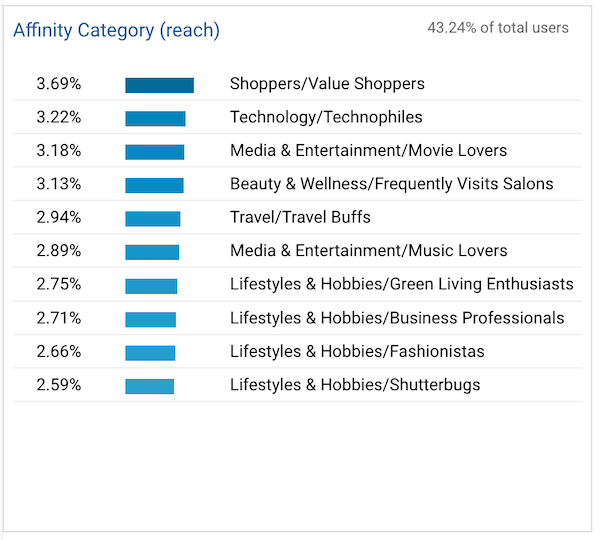
Task: Open Lifestyles & Hobbies/Fashionistas category
Action: pos(357,351)
